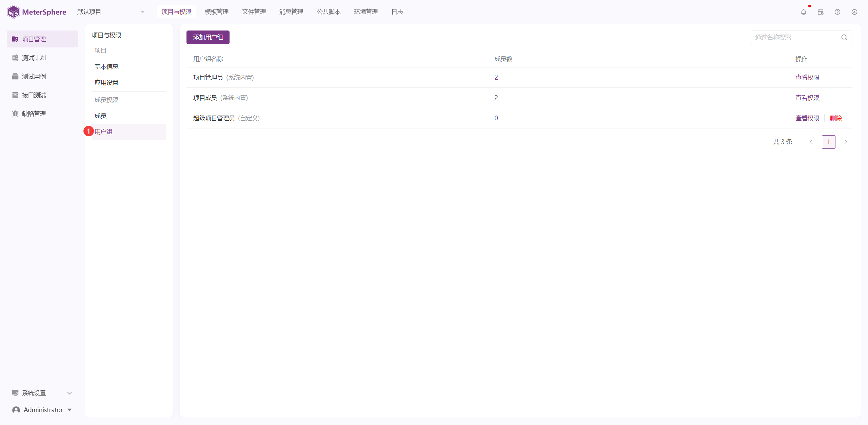Open the Administrator dropdown arrow
This screenshot has width=868, height=425.
click(70, 410)
